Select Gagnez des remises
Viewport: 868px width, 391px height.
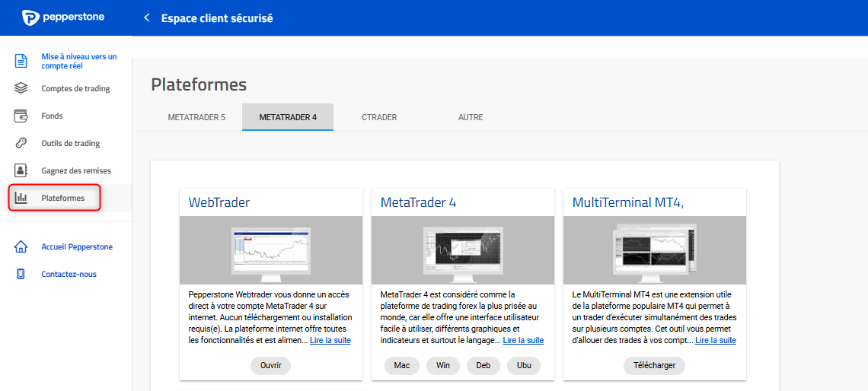coord(76,171)
